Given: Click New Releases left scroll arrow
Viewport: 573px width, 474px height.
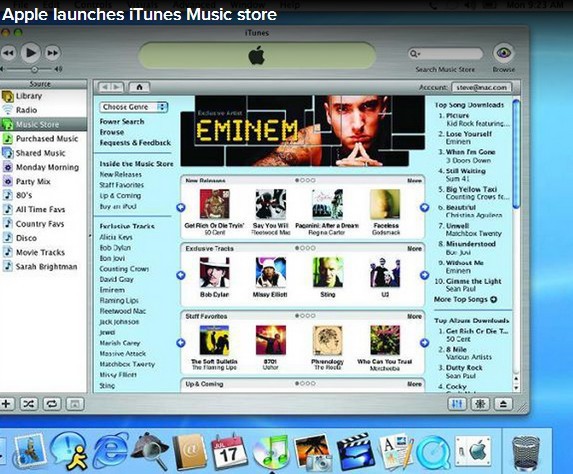Looking at the screenshot, I should click(181, 208).
